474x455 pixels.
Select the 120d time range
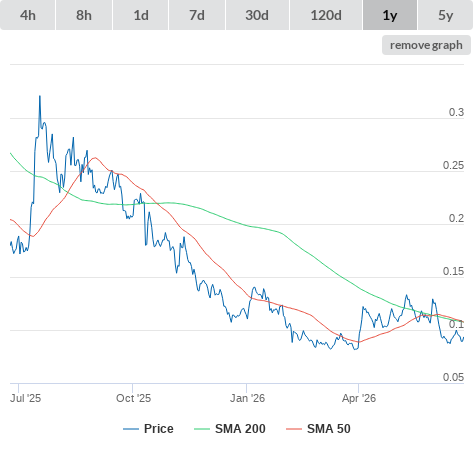[x=326, y=15]
